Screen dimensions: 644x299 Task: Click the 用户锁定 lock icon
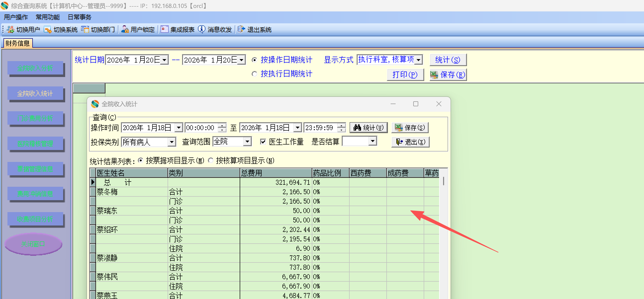click(125, 30)
